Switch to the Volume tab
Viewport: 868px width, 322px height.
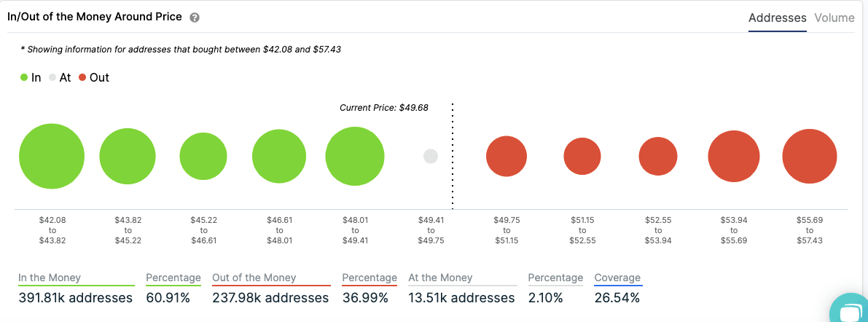pyautogui.click(x=834, y=18)
